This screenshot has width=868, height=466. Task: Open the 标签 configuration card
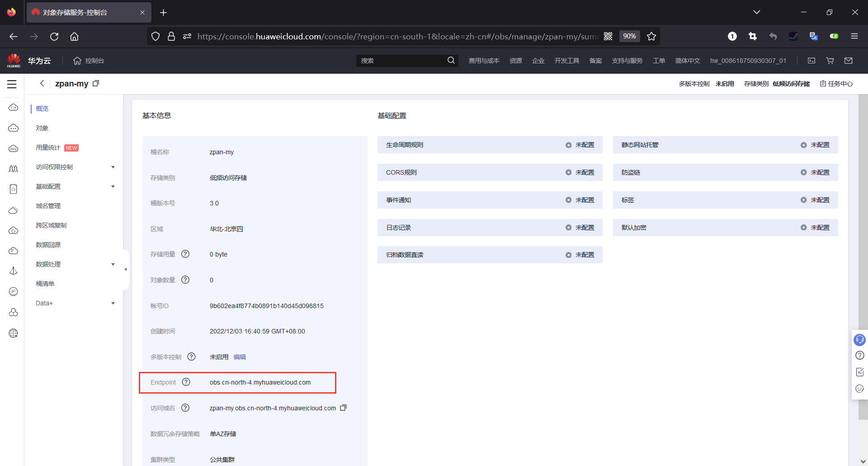pos(726,200)
